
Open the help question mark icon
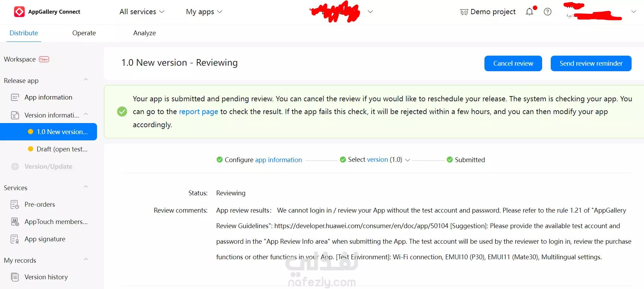pyautogui.click(x=547, y=12)
